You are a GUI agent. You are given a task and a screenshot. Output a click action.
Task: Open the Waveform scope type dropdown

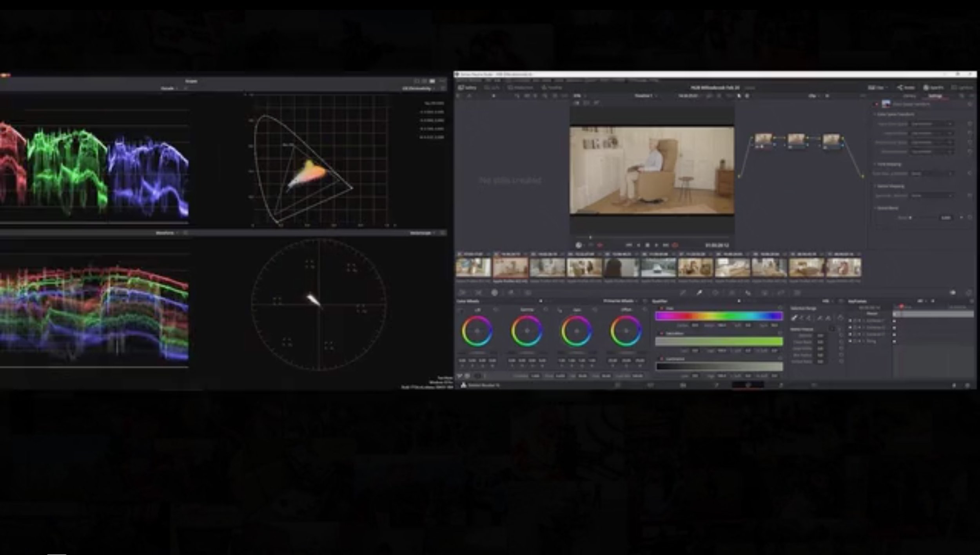167,233
